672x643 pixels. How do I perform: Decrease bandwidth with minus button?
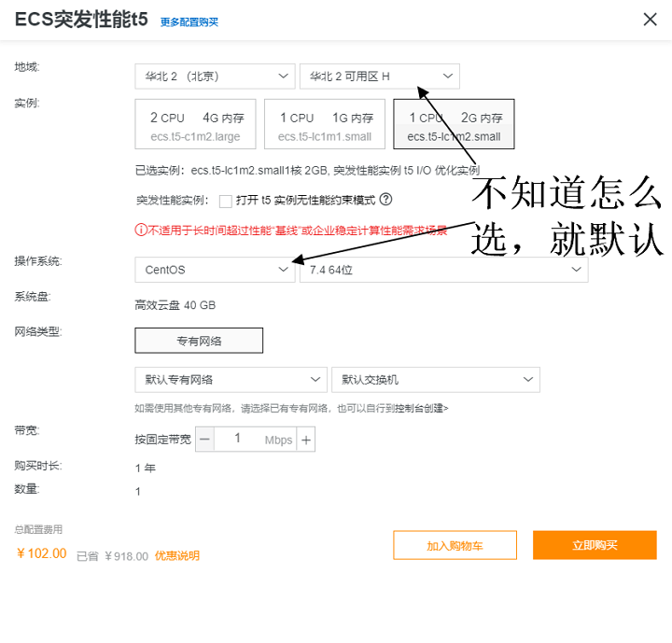[x=204, y=440]
